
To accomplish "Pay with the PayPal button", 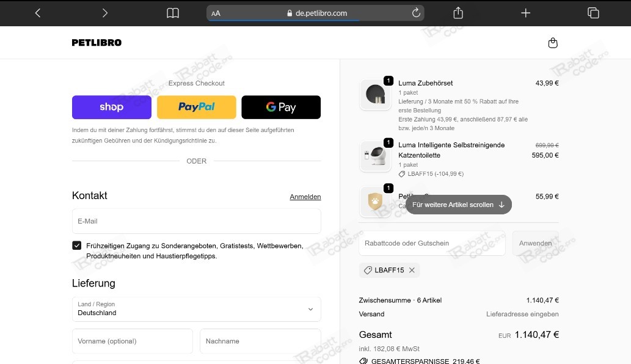I will tap(196, 107).
